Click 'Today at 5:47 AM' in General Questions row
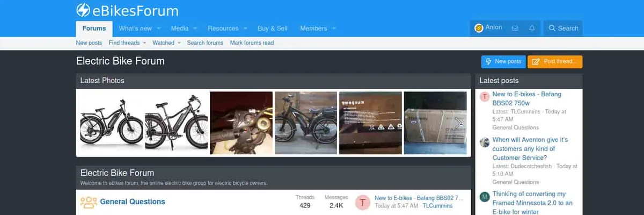The image size is (644, 215). 397,206
